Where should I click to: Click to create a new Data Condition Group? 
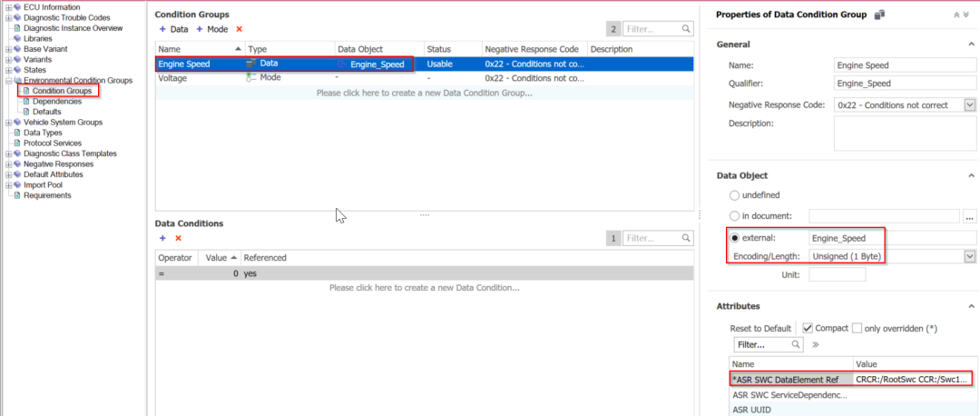425,93
